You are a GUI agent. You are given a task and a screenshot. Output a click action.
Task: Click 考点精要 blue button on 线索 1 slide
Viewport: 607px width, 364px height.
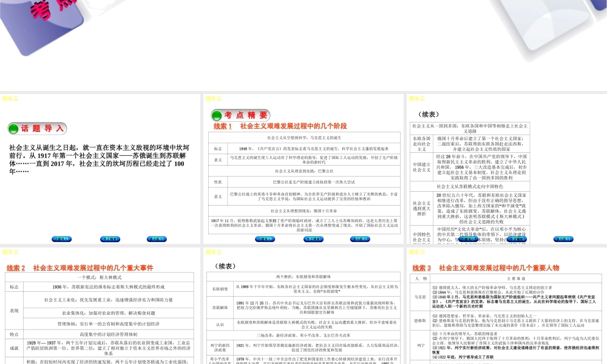[313, 239]
